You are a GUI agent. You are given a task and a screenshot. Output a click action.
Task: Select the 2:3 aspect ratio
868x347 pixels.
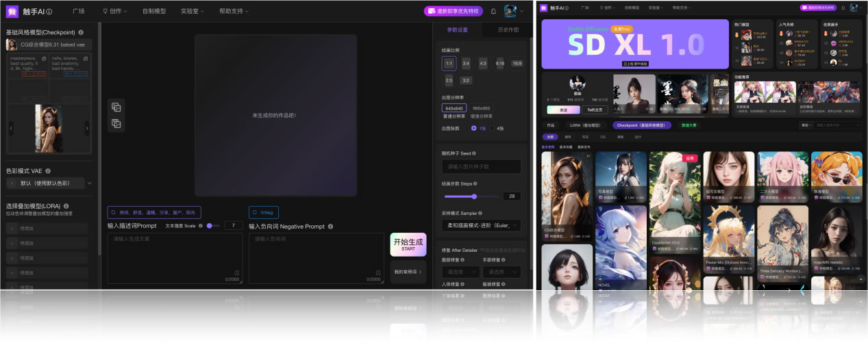coord(449,80)
